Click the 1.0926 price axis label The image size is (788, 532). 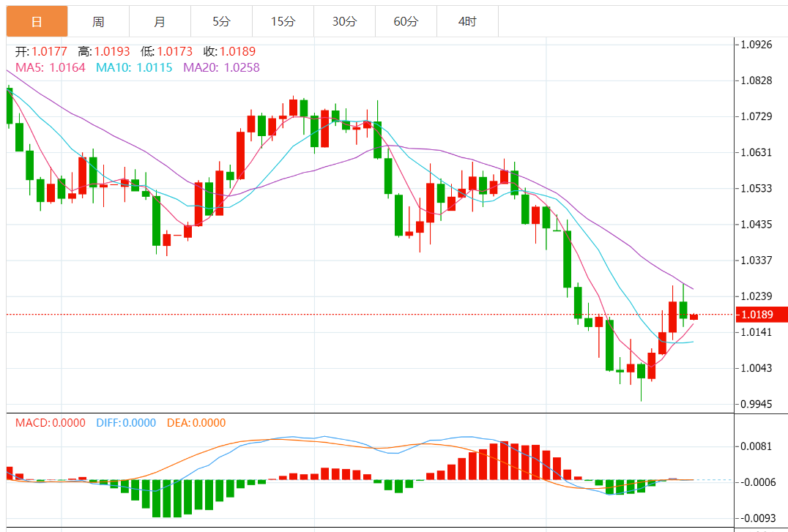coord(757,45)
